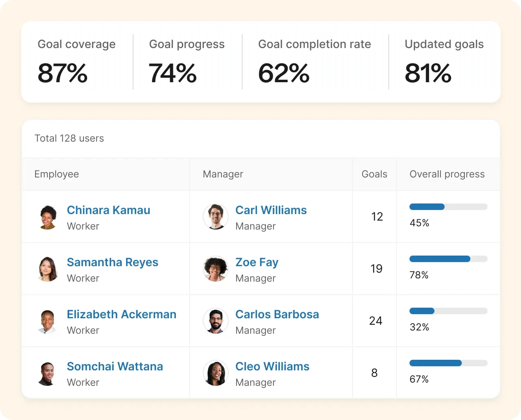Click the Goal completion rate metric
Viewport: 521px width, 420px height.
point(314,61)
